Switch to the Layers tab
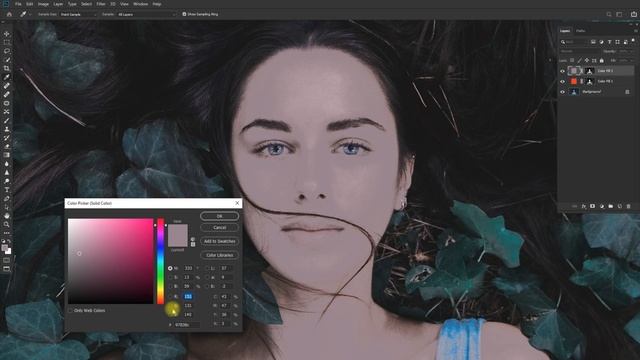640x360 pixels. 565,31
